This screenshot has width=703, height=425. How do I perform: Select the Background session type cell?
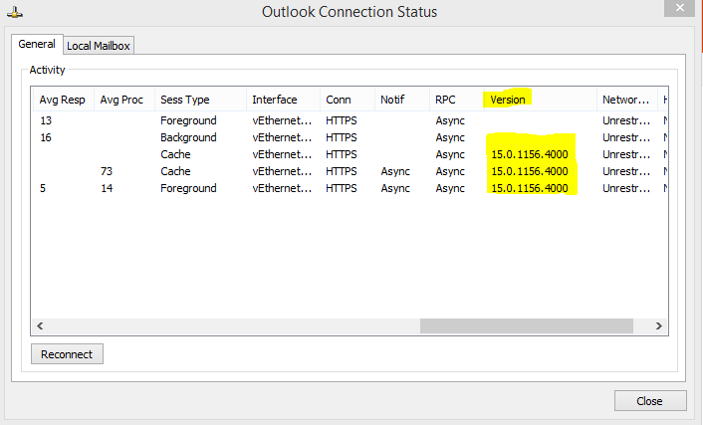[x=188, y=138]
